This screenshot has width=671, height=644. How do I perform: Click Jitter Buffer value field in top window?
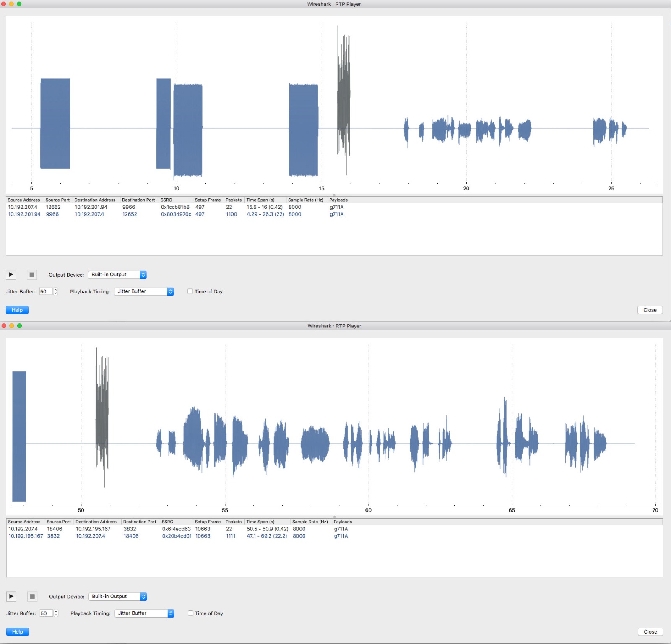[46, 291]
